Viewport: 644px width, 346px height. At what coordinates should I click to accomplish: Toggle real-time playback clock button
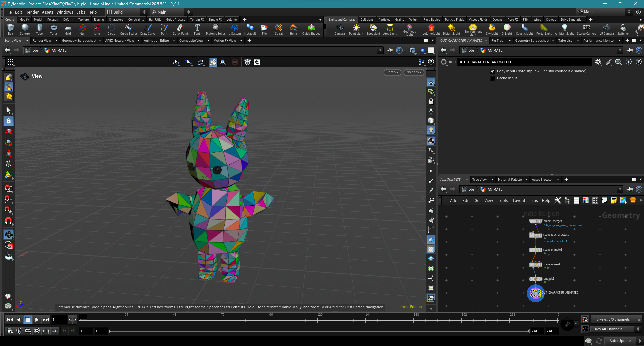click(x=37, y=331)
